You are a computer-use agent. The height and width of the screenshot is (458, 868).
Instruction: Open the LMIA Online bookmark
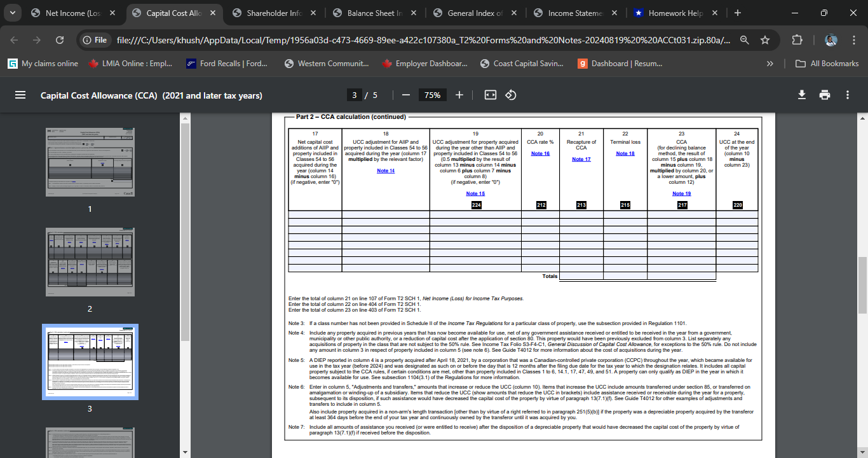click(130, 64)
